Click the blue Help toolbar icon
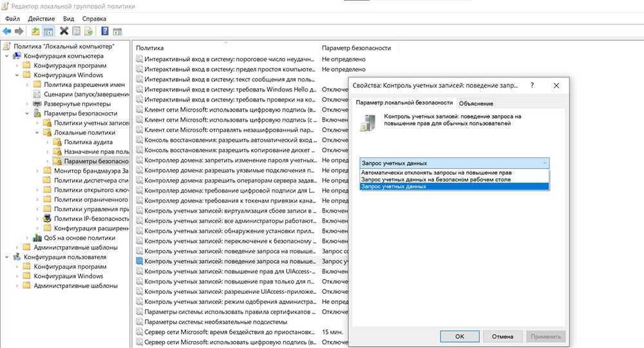The width and height of the screenshot is (644, 348). pos(104,31)
